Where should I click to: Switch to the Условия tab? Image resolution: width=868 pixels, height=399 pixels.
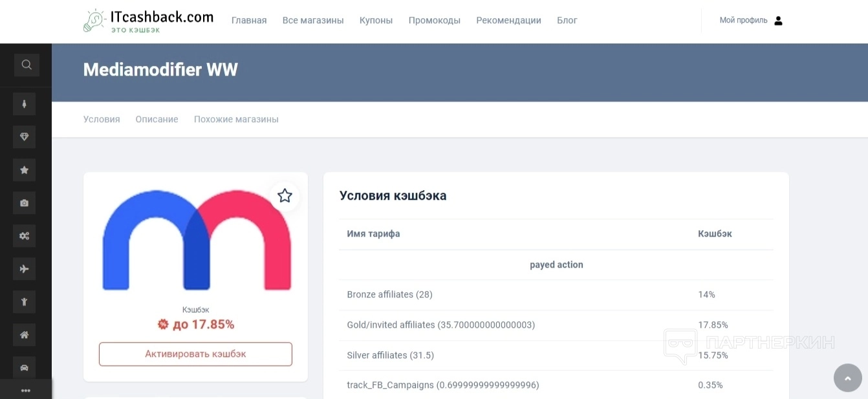[x=102, y=120]
